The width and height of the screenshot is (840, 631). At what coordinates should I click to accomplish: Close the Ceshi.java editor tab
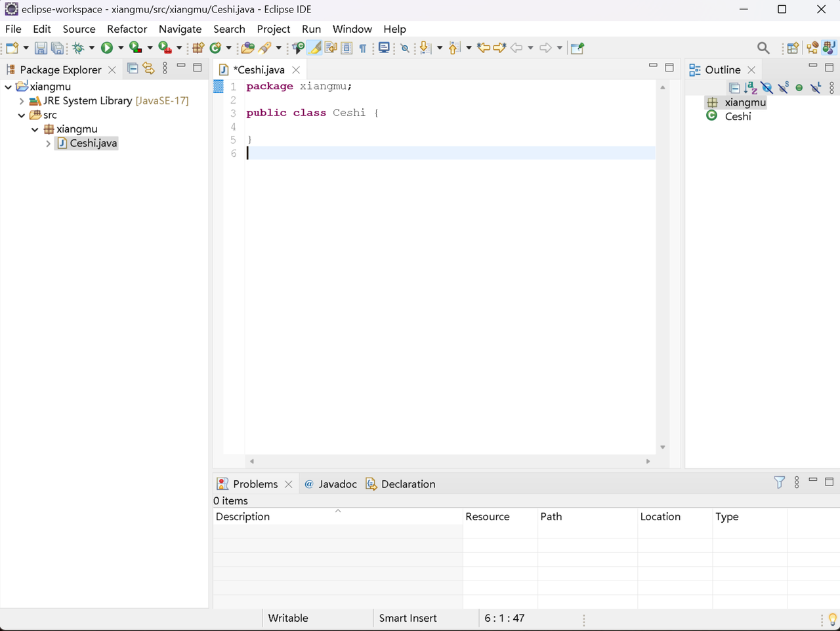tap(296, 70)
